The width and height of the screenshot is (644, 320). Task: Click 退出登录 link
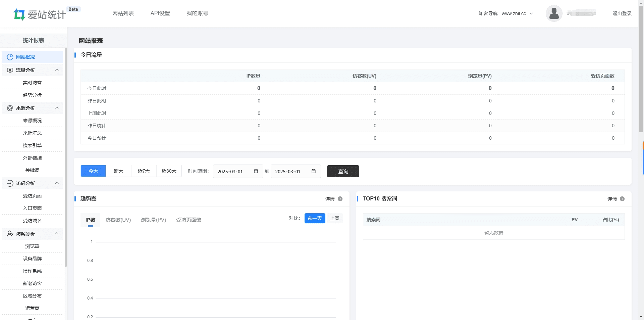622,13
